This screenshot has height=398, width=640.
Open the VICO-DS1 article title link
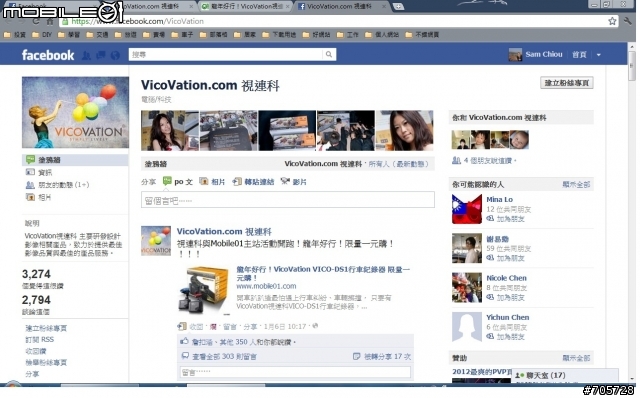click(323, 273)
